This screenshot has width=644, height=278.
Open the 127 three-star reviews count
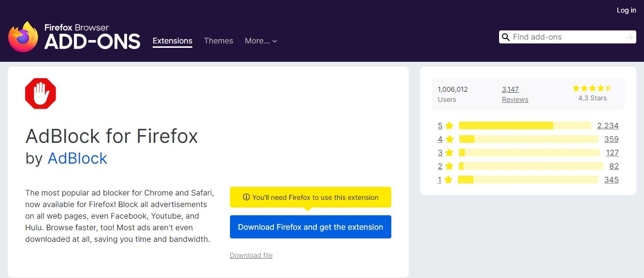click(612, 153)
